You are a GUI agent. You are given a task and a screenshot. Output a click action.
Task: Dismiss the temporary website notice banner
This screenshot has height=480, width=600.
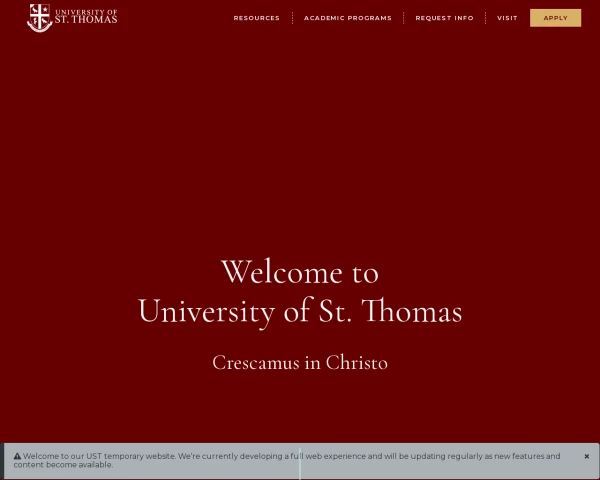tap(586, 456)
